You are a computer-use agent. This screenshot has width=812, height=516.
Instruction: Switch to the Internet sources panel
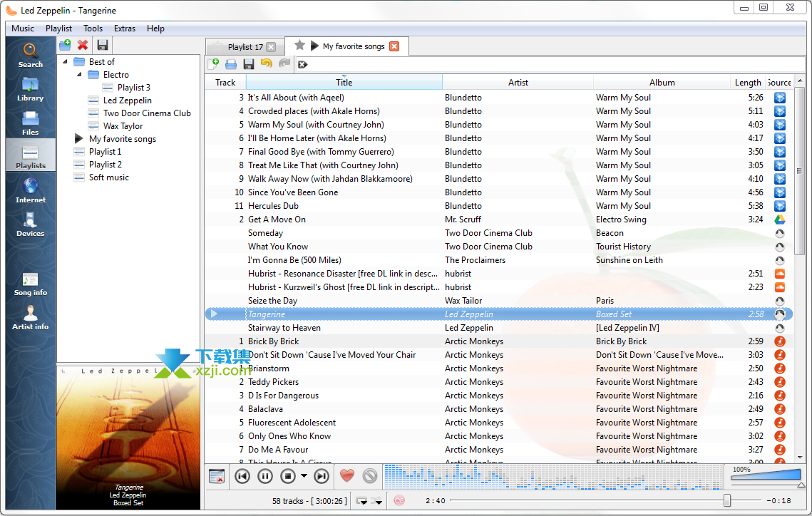click(30, 190)
